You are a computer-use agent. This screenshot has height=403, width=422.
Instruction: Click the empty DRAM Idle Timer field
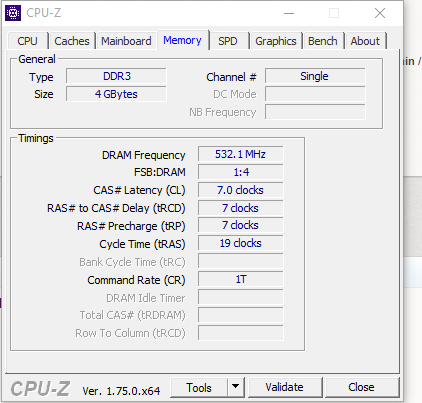(x=241, y=297)
